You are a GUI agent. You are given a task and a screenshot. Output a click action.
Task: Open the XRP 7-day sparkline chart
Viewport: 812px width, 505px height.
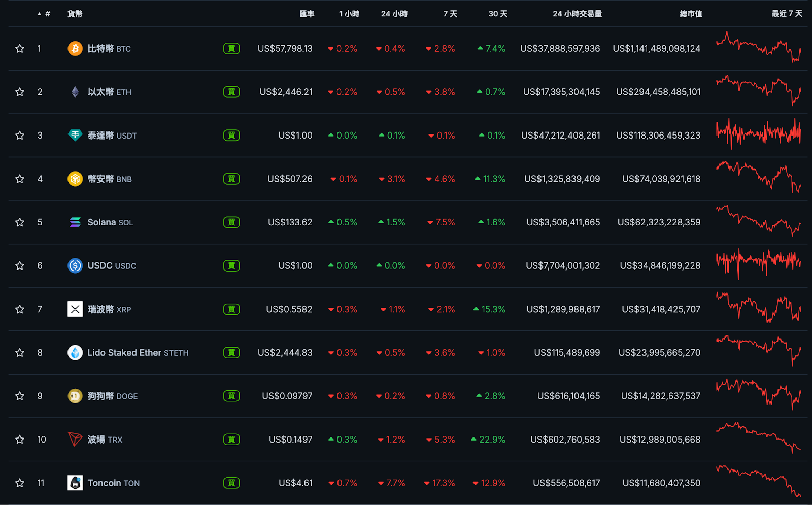(x=759, y=308)
